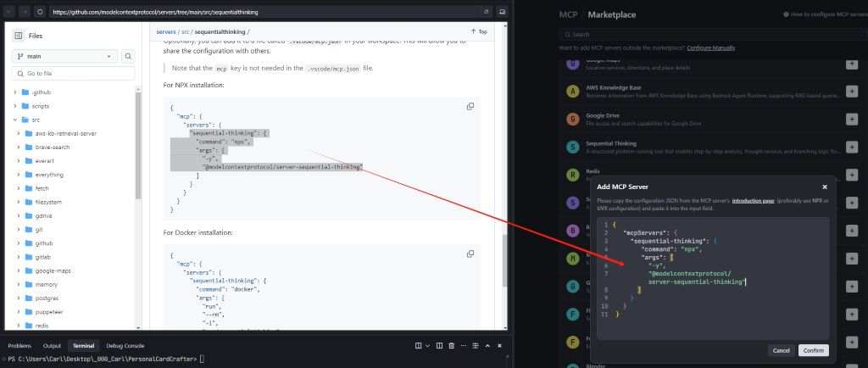Click the file tree vertical scrollbar

click(138, 146)
